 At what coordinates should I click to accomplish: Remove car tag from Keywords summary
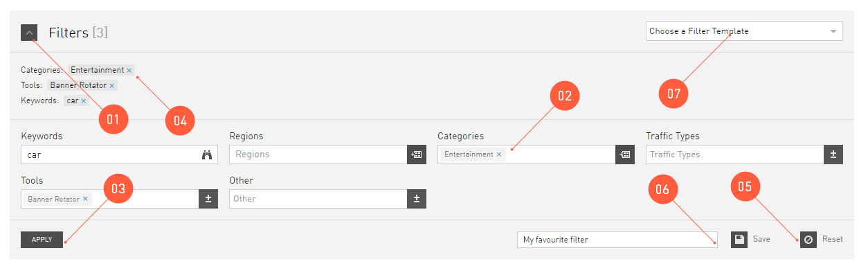[84, 101]
